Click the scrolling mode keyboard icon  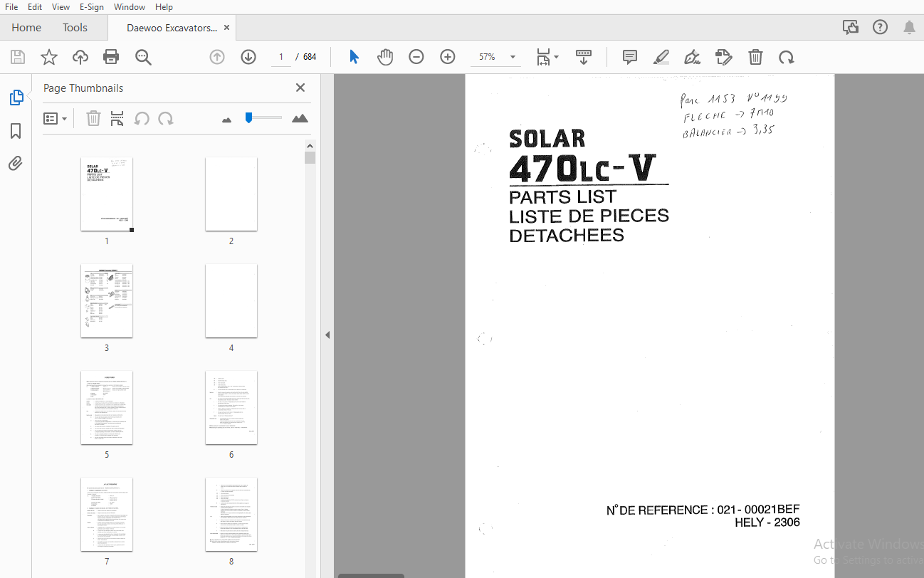(584, 57)
